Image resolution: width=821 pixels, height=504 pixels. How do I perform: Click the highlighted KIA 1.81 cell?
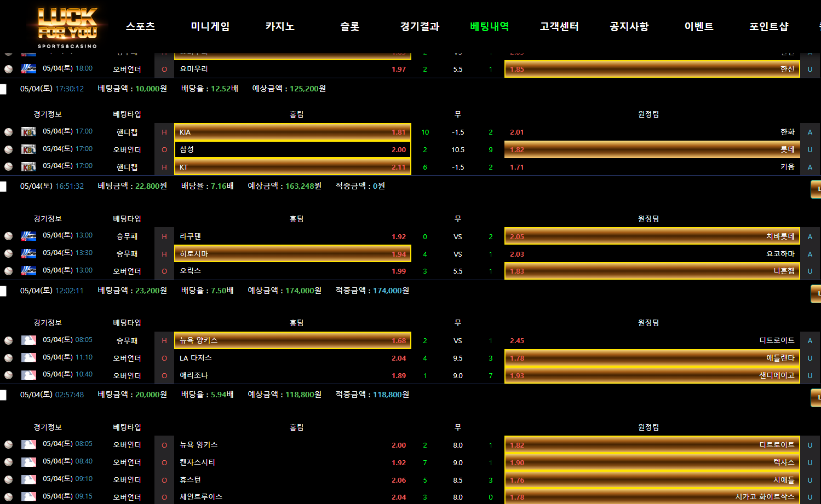coord(292,132)
